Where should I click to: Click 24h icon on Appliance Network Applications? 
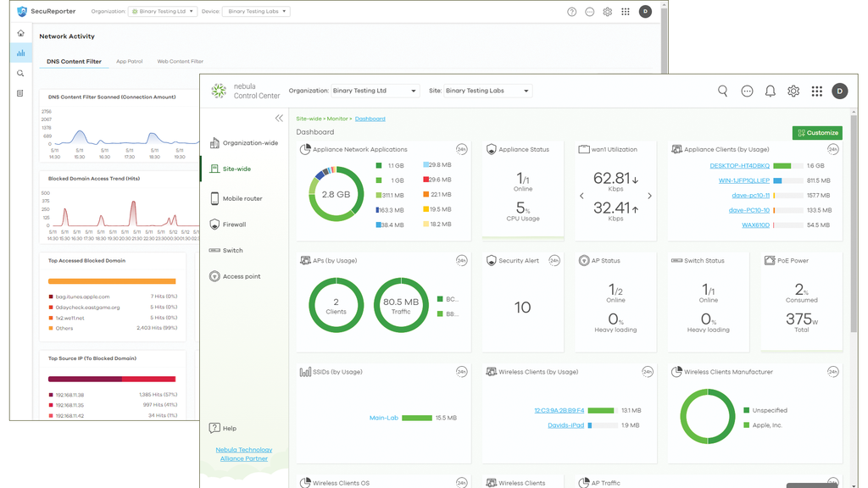[x=461, y=149]
